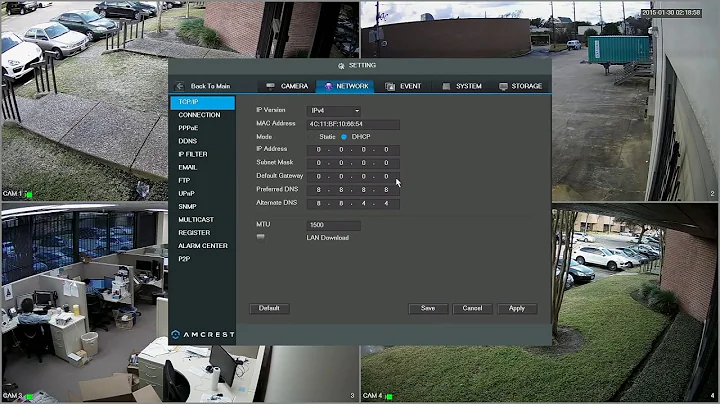
Task: Click the Cancel button
Action: tap(472, 309)
